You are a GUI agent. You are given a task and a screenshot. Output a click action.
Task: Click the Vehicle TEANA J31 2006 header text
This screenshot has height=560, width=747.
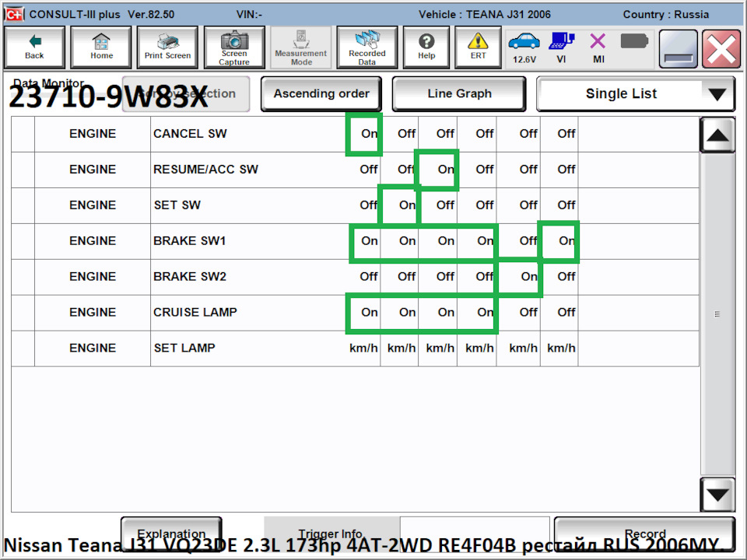point(485,14)
